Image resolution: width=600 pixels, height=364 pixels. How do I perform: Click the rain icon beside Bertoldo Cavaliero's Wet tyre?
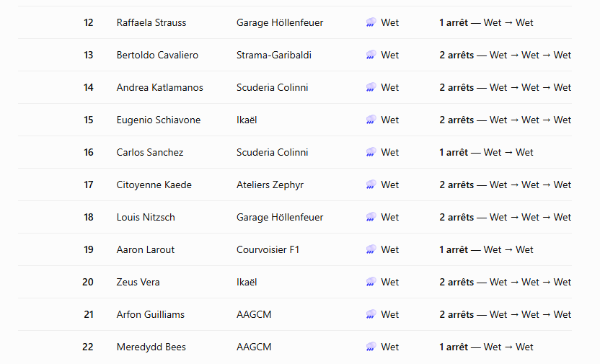pos(371,55)
